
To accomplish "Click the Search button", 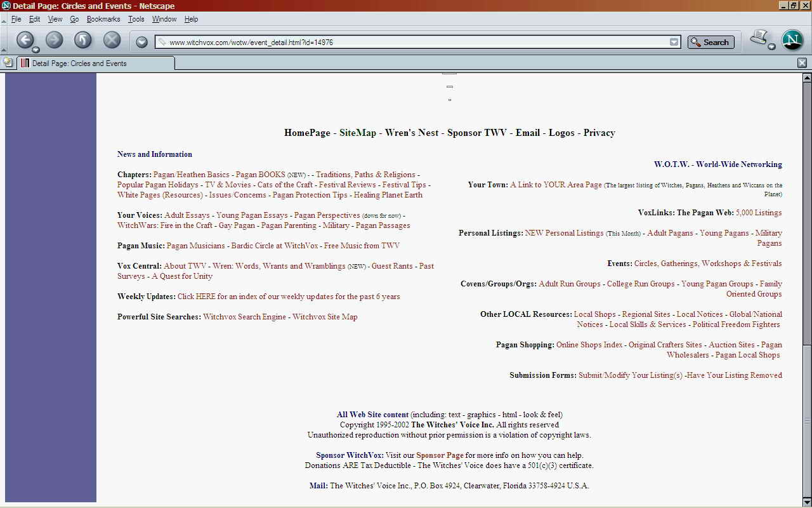I will click(710, 43).
